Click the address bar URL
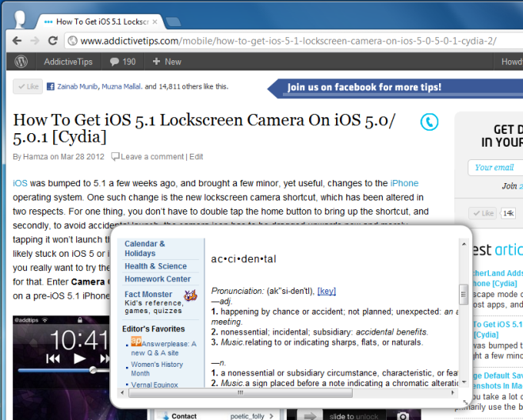This screenshot has height=420, width=523. (288, 40)
